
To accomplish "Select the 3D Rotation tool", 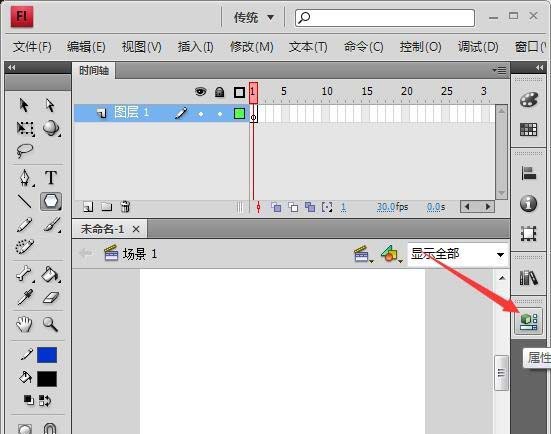I will (x=51, y=128).
